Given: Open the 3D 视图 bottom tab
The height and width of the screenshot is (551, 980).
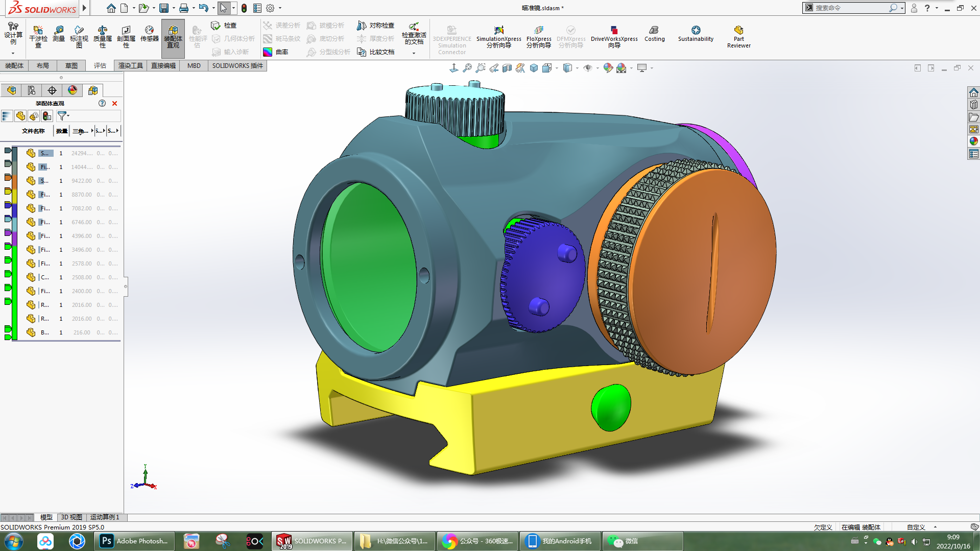Looking at the screenshot, I should point(71,517).
